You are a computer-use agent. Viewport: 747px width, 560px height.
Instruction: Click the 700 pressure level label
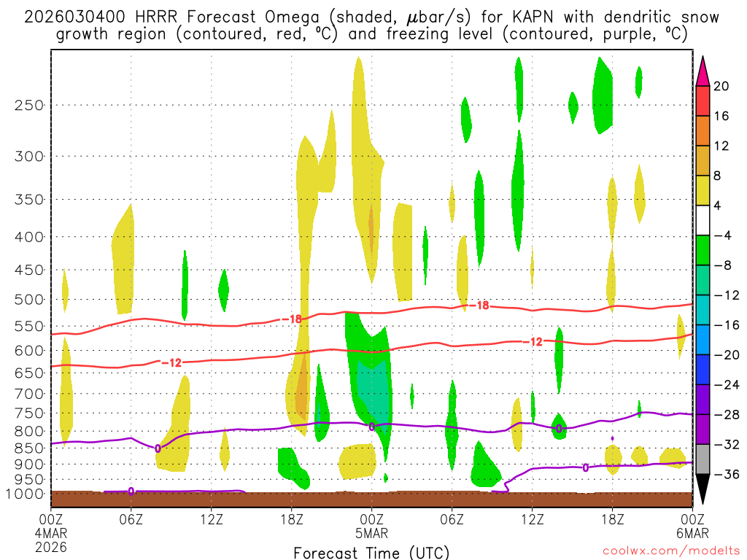28,394
